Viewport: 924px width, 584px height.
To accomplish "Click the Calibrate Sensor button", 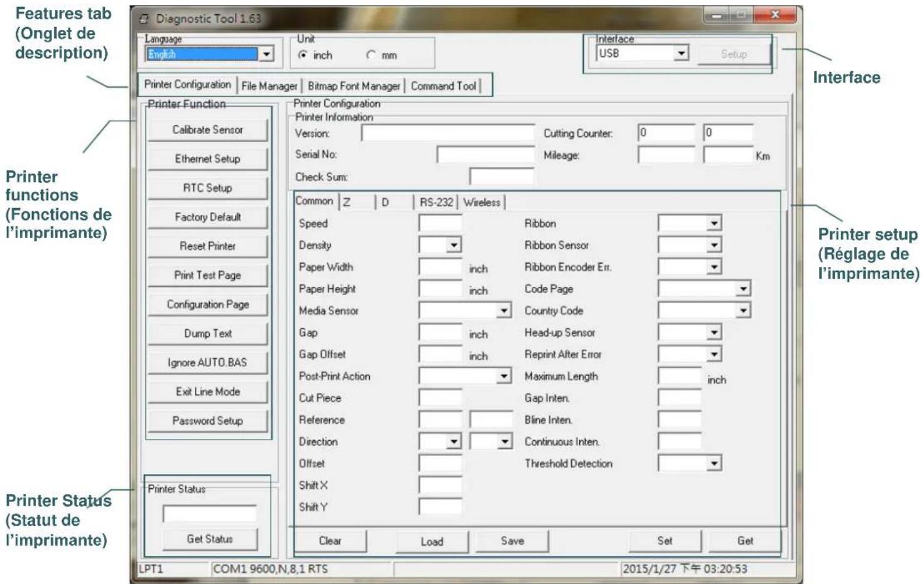I will pyautogui.click(x=207, y=129).
